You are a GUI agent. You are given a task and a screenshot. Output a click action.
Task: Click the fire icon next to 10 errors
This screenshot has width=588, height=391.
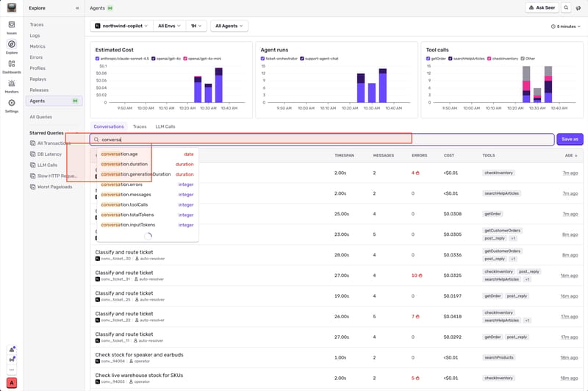(x=420, y=276)
